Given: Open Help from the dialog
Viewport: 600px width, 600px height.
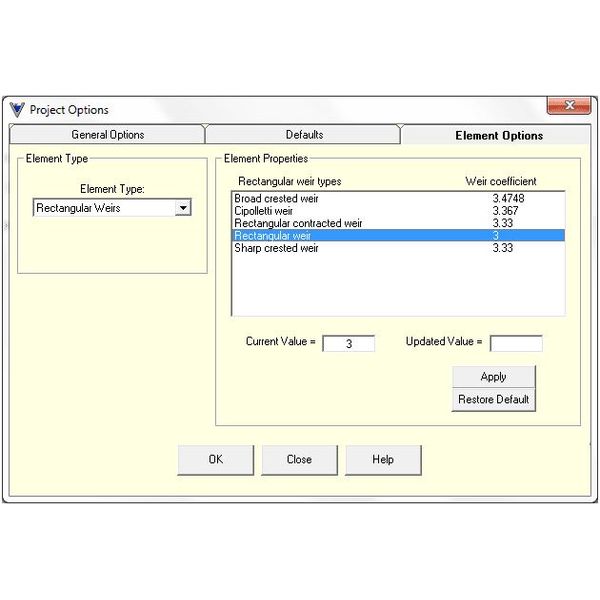Looking at the screenshot, I should pos(383,460).
